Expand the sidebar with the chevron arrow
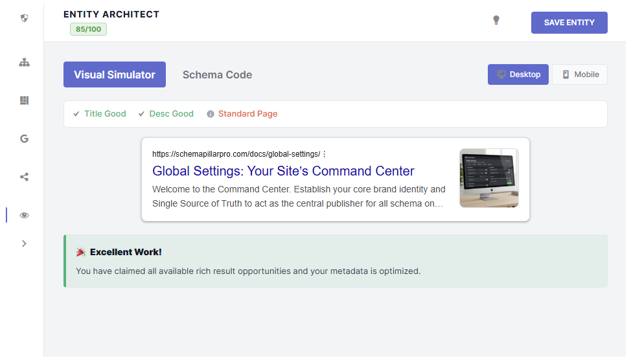 click(x=24, y=244)
